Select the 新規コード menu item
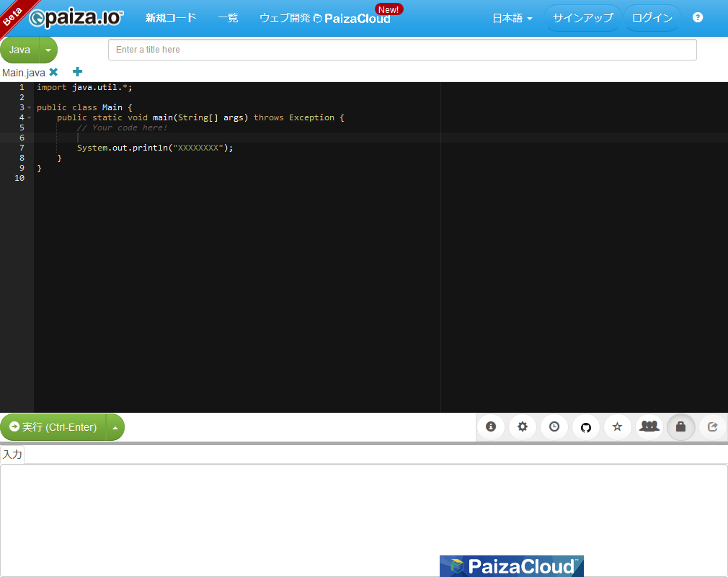The height and width of the screenshot is (577, 728). point(171,18)
